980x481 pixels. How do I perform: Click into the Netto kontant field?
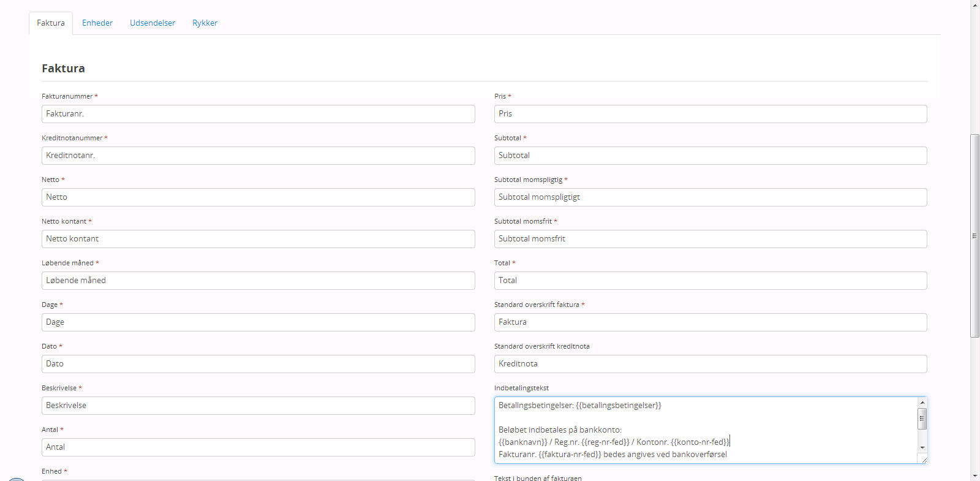click(x=258, y=239)
